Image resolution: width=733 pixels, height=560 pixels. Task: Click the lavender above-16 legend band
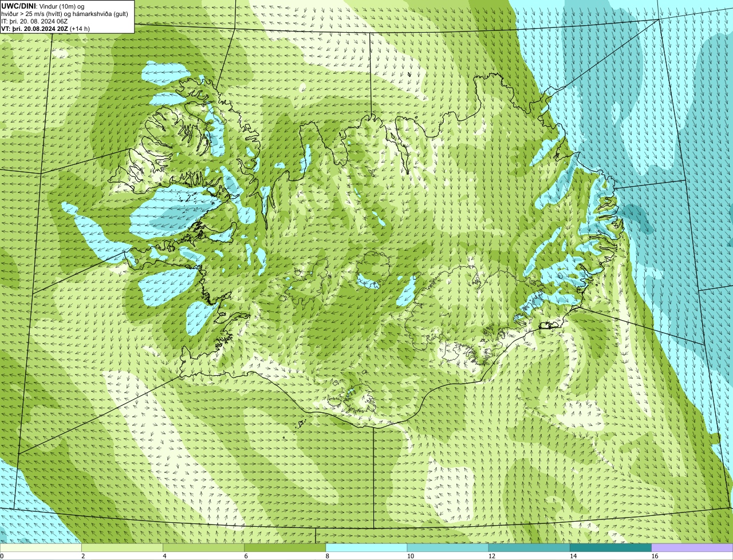[x=692, y=547]
